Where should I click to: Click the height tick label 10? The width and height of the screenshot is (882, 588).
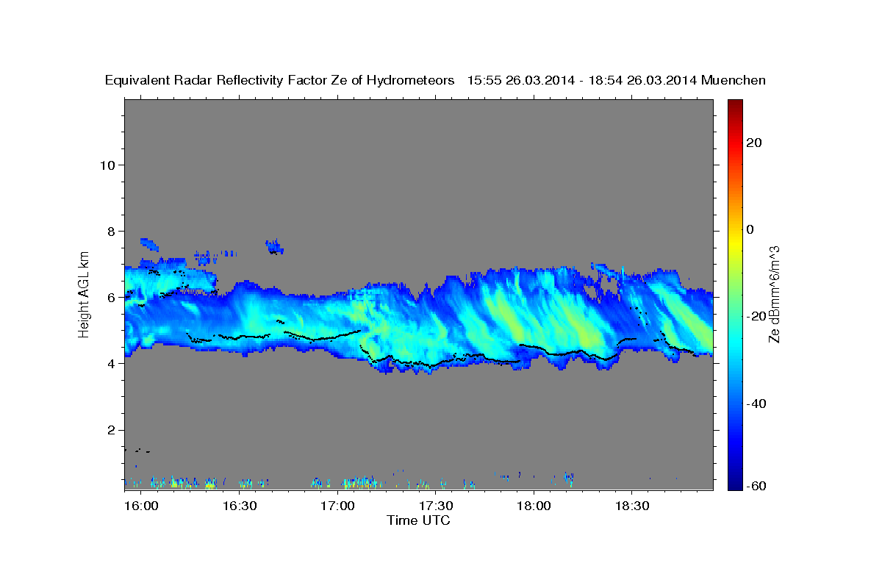pos(107,165)
